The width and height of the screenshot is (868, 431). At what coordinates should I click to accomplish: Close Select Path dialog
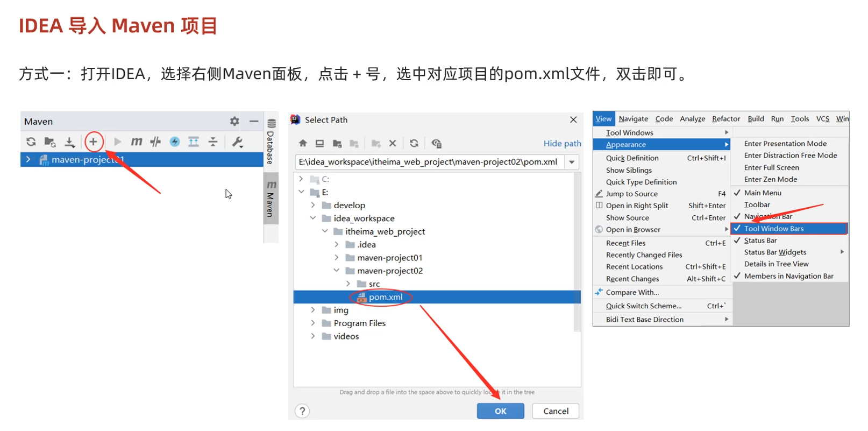pos(573,119)
